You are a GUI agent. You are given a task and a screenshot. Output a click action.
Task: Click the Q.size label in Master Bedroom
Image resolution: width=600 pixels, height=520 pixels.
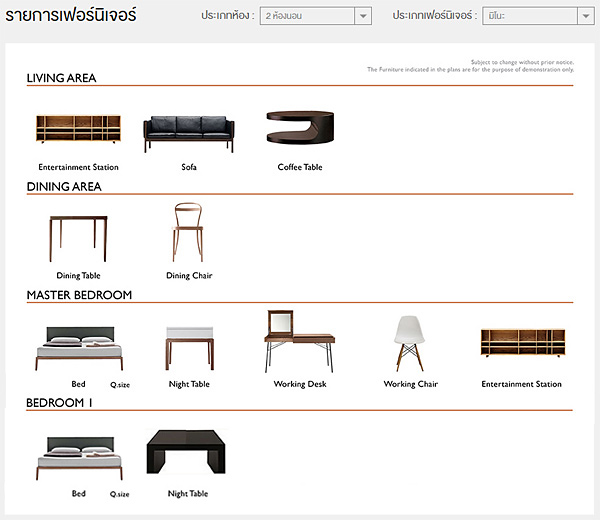(x=119, y=384)
